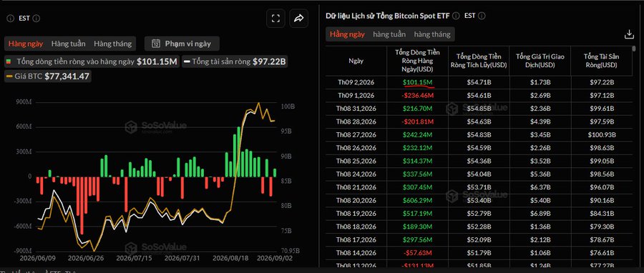644x273 pixels.
Task: Click Tổng Tài Sản Ròng column header
Action: [602, 61]
